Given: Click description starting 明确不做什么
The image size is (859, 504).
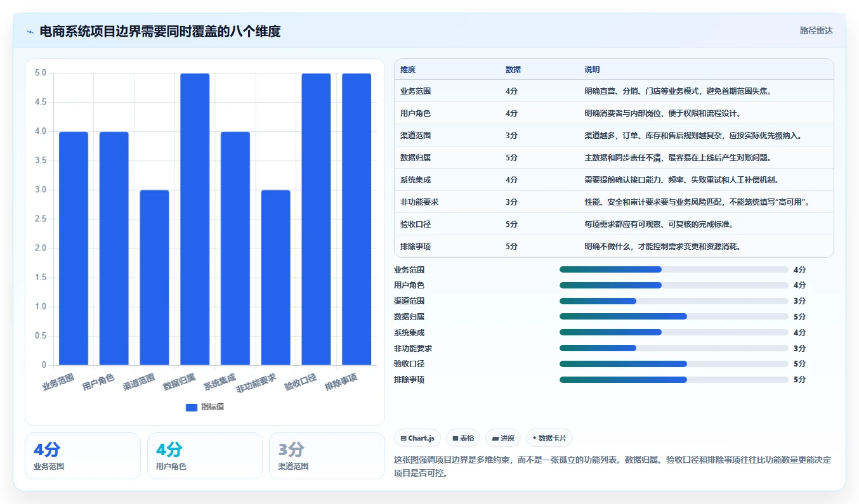Looking at the screenshot, I should pos(663,247).
